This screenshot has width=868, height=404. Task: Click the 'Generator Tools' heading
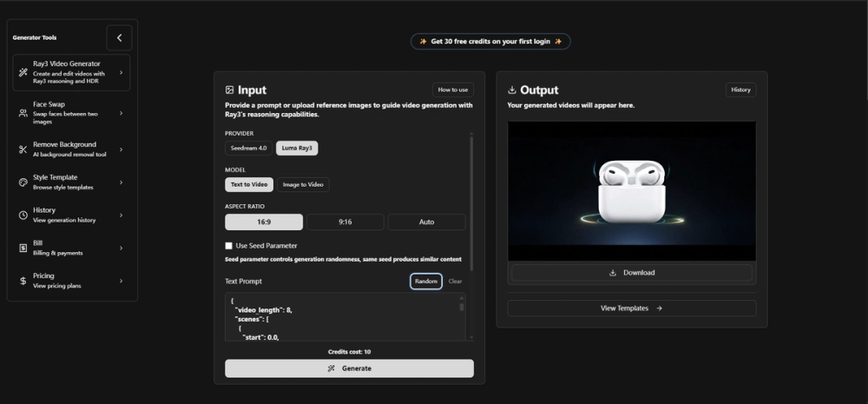click(35, 37)
